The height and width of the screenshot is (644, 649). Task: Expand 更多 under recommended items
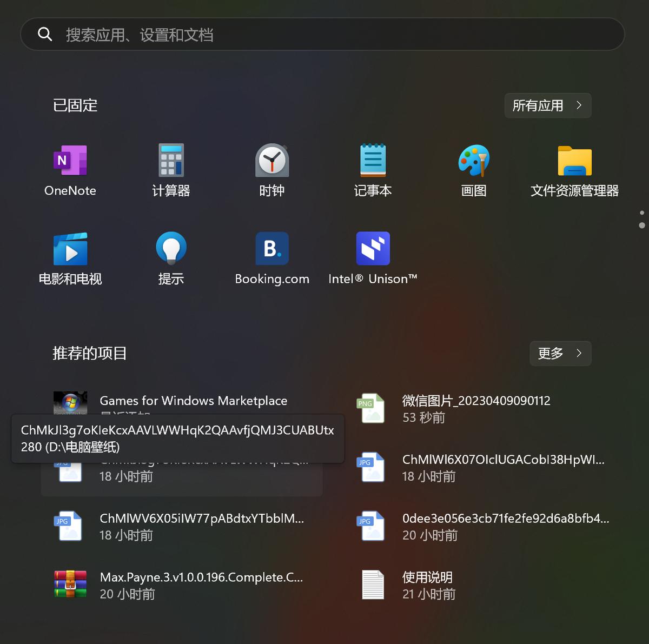(560, 354)
